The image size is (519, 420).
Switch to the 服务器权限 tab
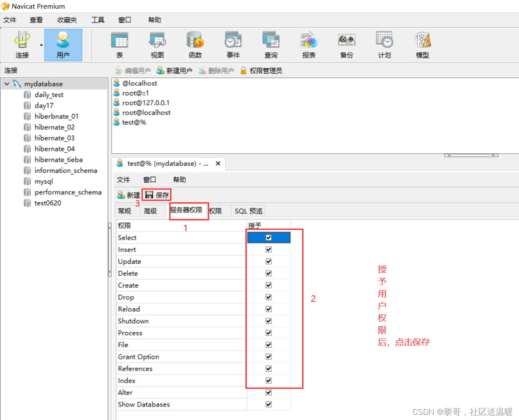[186, 210]
